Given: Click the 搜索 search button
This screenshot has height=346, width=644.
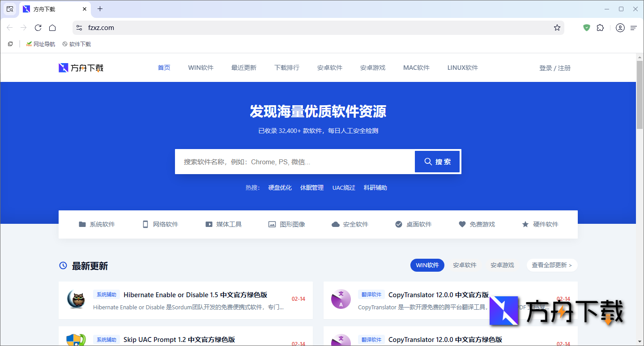Looking at the screenshot, I should tap(437, 161).
